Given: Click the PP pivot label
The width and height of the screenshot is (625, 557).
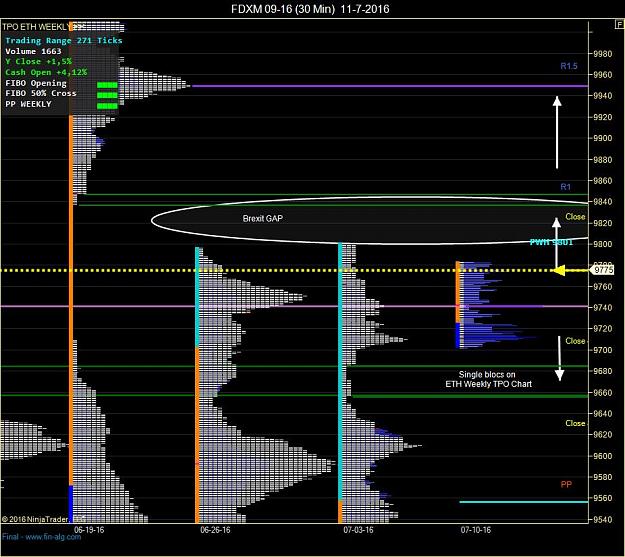Looking at the screenshot, I should 566,484.
